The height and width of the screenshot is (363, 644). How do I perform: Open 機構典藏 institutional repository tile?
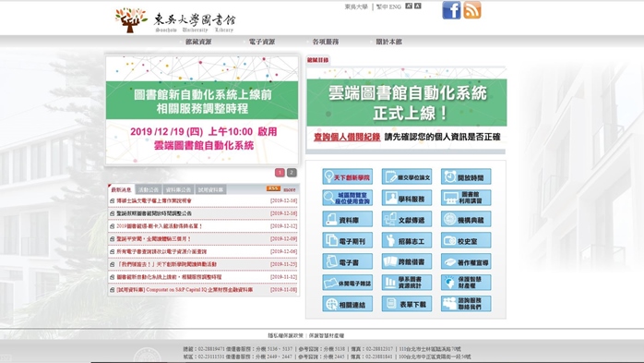click(x=466, y=219)
